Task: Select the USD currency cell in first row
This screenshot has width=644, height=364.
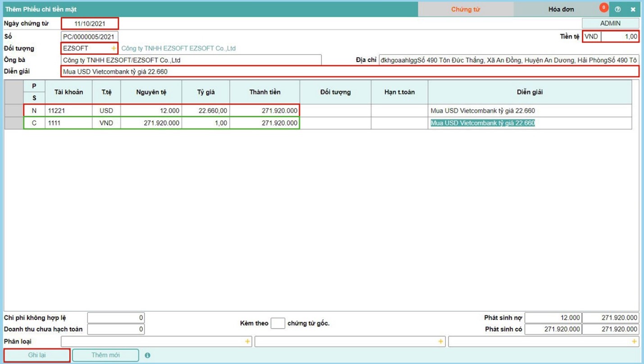Action: (x=106, y=111)
